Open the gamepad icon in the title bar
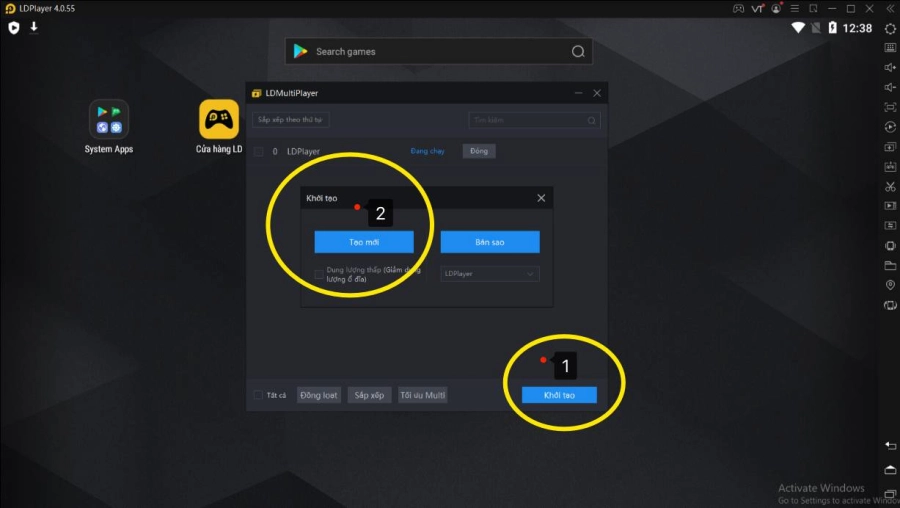This screenshot has width=900, height=508. click(x=738, y=9)
